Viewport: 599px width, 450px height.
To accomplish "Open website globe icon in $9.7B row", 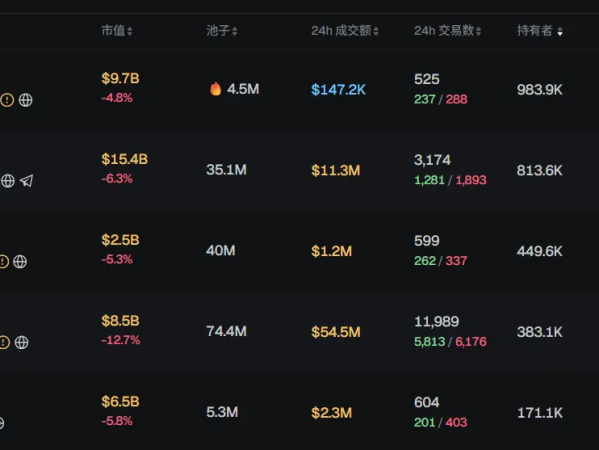I will [26, 100].
